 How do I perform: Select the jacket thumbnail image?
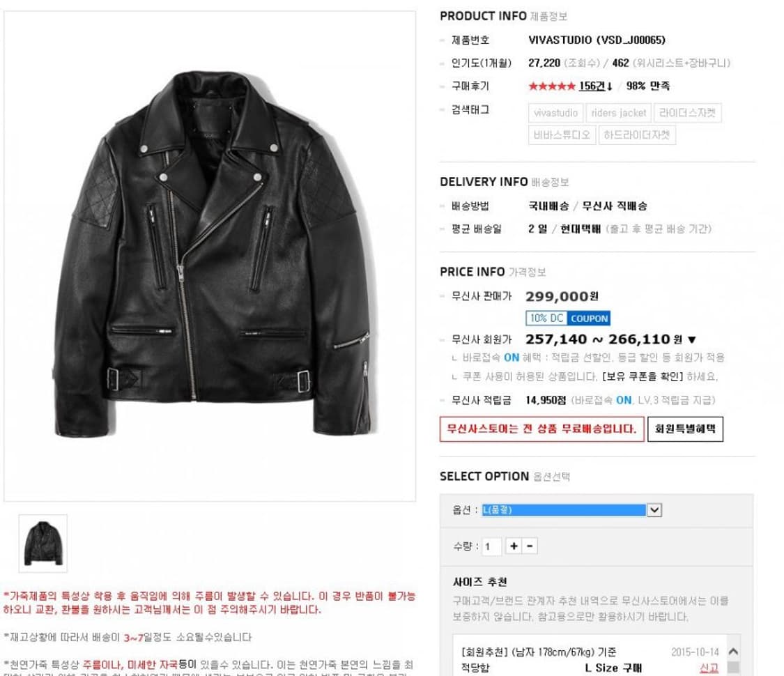43,544
